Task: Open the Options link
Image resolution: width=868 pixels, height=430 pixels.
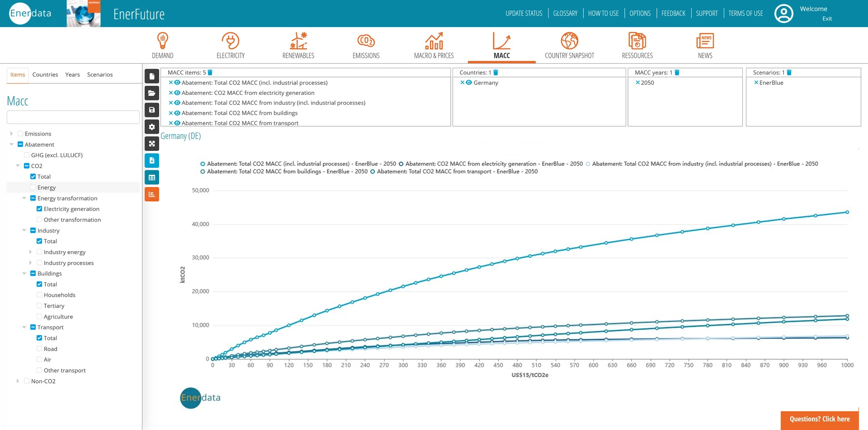Action: [640, 14]
